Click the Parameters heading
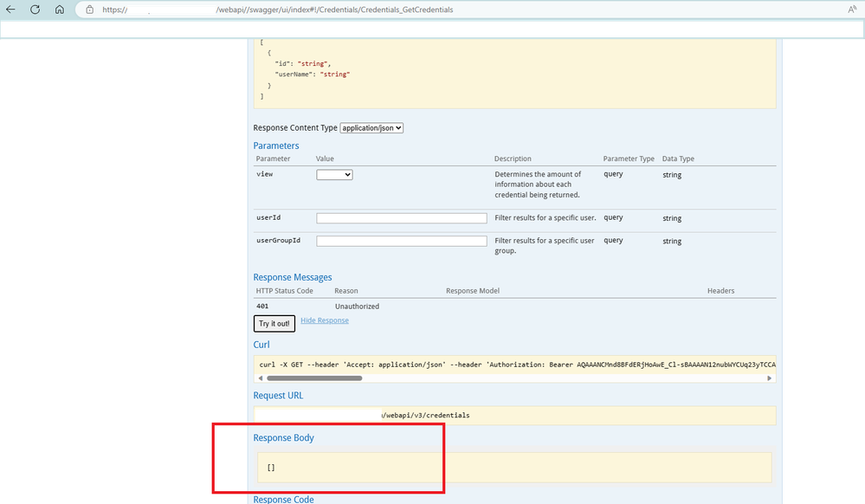Viewport: 865px width, 504px height. click(276, 145)
